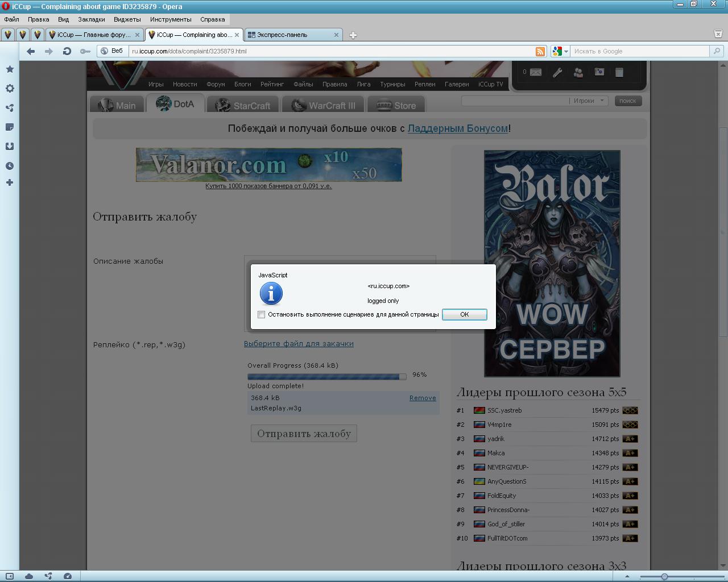Go back with the back arrow
The height and width of the screenshot is (582, 728).
[x=31, y=51]
